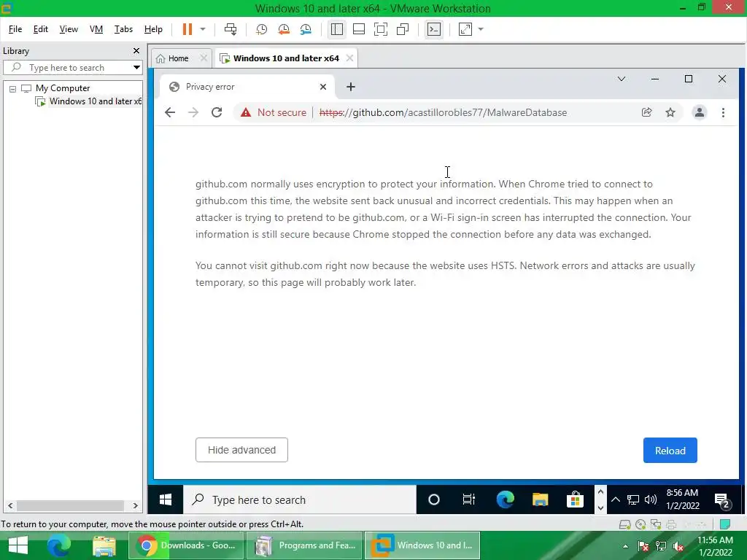Open the Chrome three-dot menu
The image size is (747, 560).
[723, 112]
